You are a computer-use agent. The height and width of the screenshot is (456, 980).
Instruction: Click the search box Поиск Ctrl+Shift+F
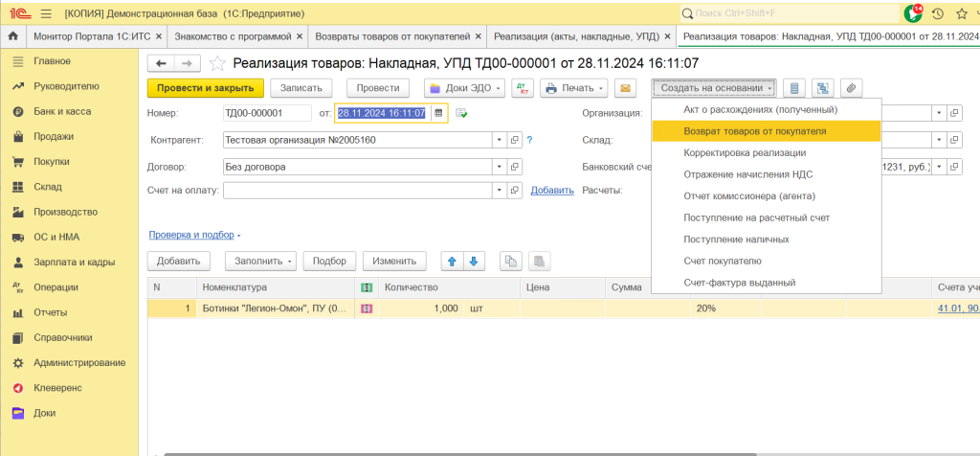click(789, 13)
